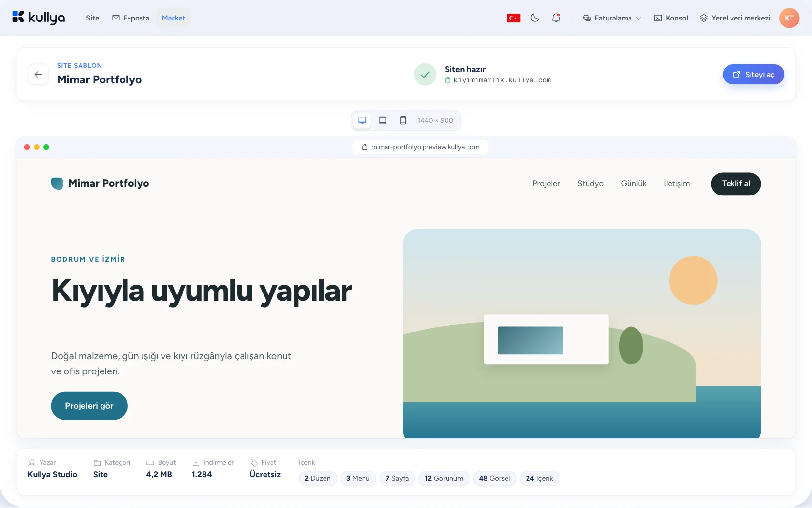The image size is (812, 508).
Task: Go to E-posta tab
Action: click(x=131, y=18)
